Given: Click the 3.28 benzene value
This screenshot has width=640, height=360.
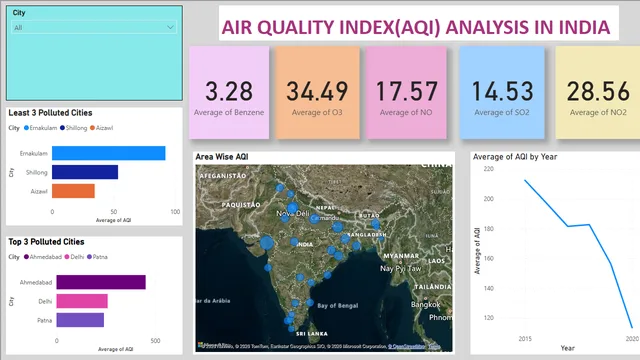Looking at the screenshot, I should [x=229, y=91].
